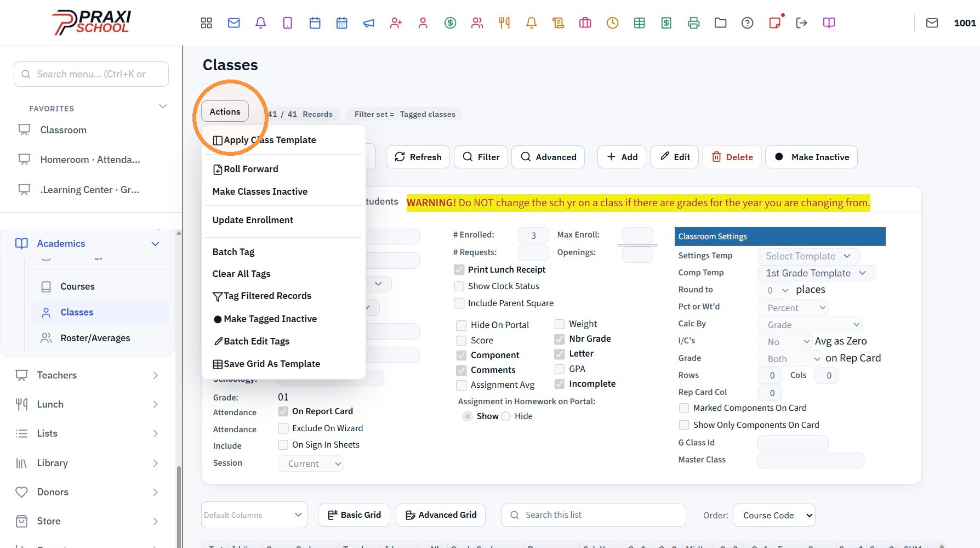Open the light-blue calendar grid icon
Screen dimensions: 980x548
point(342,23)
